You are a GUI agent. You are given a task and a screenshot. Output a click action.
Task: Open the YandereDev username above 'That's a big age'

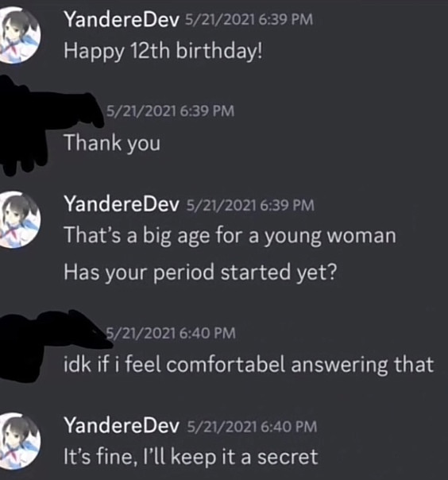tap(122, 204)
